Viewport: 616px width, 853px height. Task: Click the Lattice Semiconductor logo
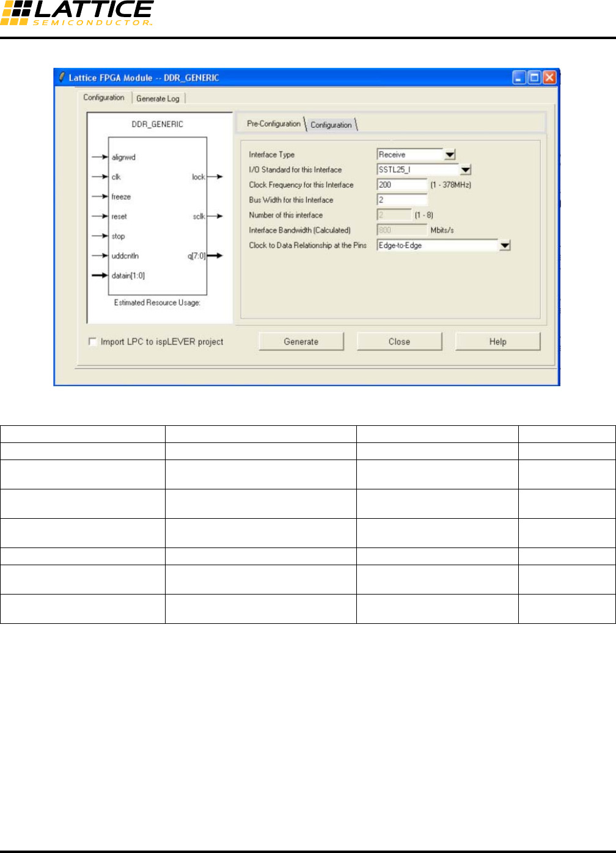pos(76,13)
